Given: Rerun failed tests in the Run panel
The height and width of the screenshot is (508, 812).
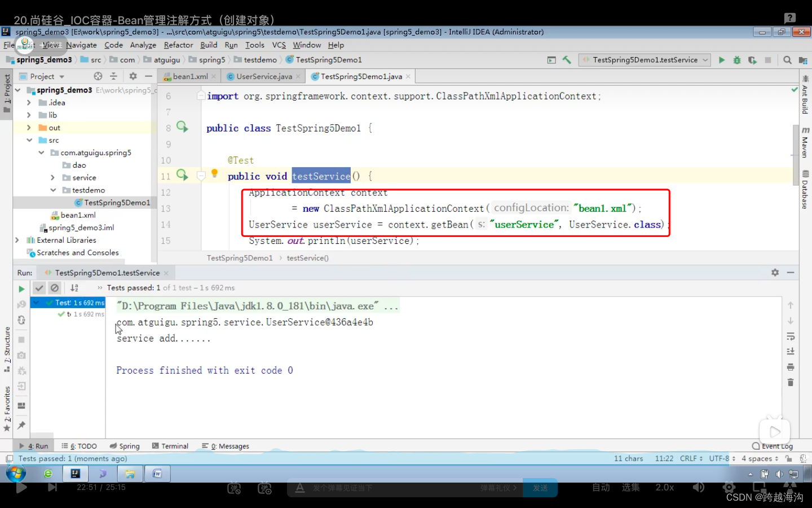Looking at the screenshot, I should coord(21,304).
